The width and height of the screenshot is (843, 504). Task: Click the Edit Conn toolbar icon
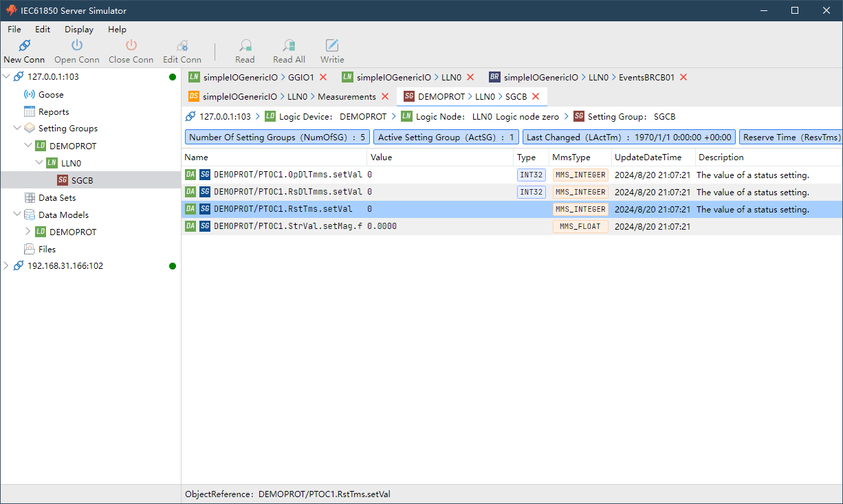(x=182, y=45)
